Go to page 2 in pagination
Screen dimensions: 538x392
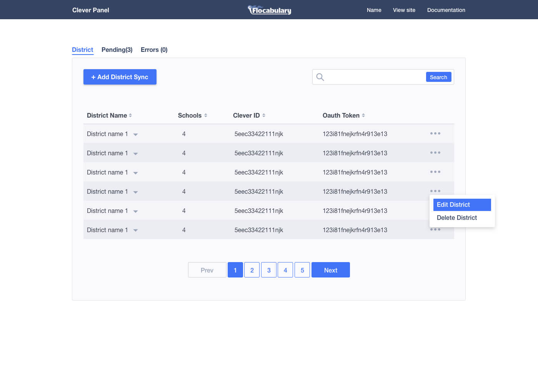[252, 270]
